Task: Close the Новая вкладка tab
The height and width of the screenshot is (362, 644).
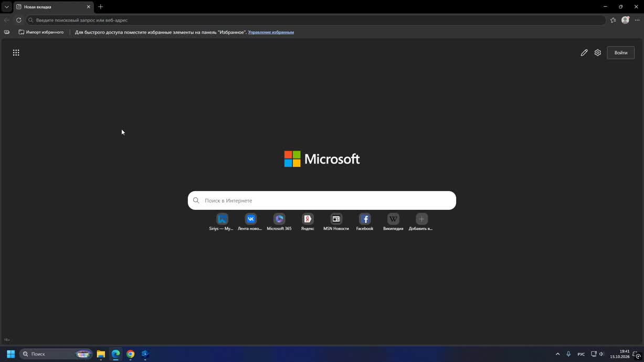Action: coord(88,7)
